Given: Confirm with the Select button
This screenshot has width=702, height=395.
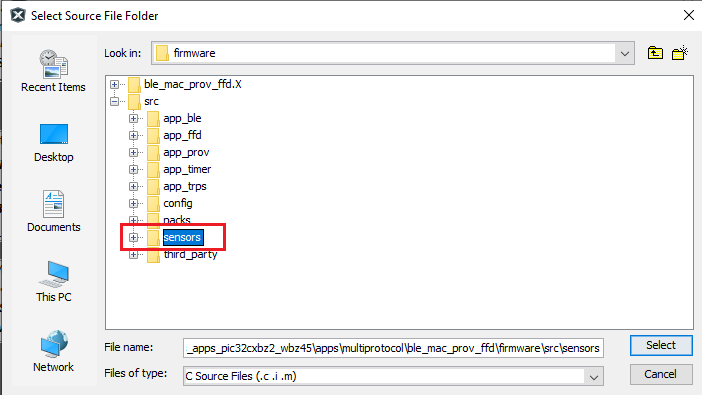Looking at the screenshot, I should (661, 345).
